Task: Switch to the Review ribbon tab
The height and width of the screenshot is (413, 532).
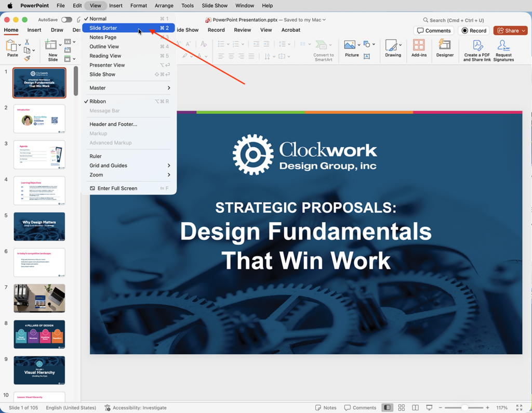Action: 242,30
